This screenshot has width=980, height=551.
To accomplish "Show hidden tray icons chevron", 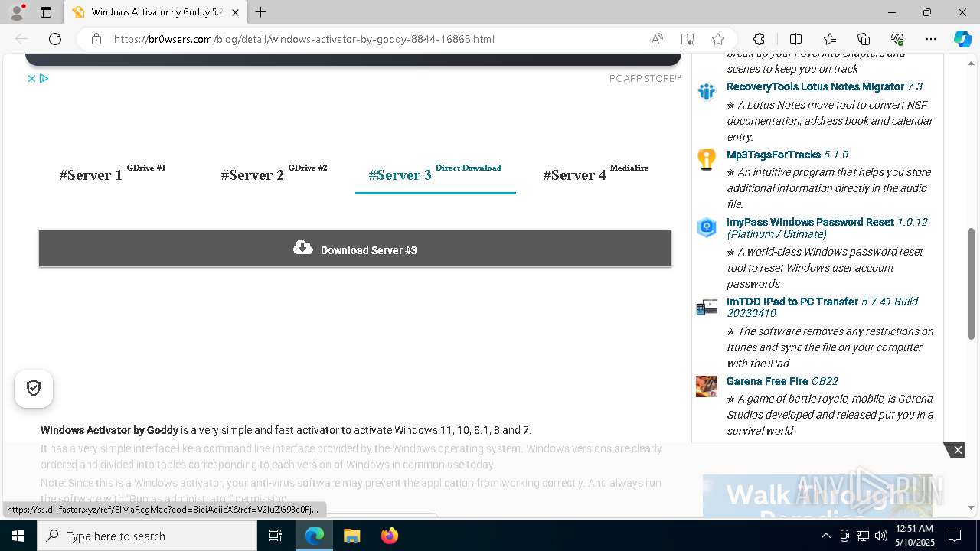I will point(825,536).
